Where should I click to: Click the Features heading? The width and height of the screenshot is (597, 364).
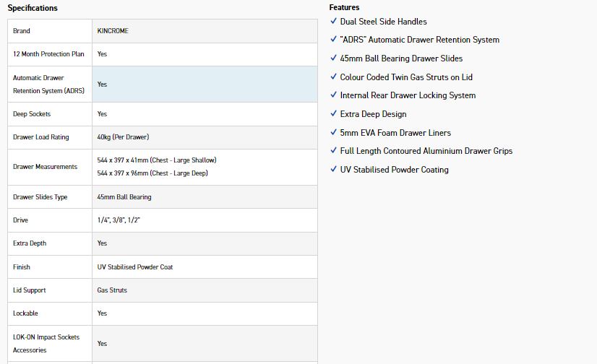click(x=344, y=8)
